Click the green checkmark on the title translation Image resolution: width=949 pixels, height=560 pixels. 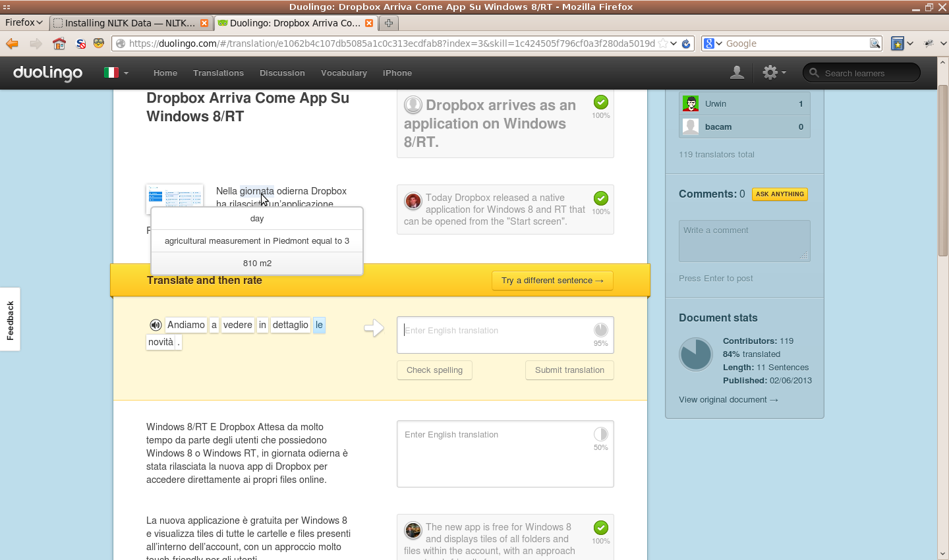tap(600, 102)
